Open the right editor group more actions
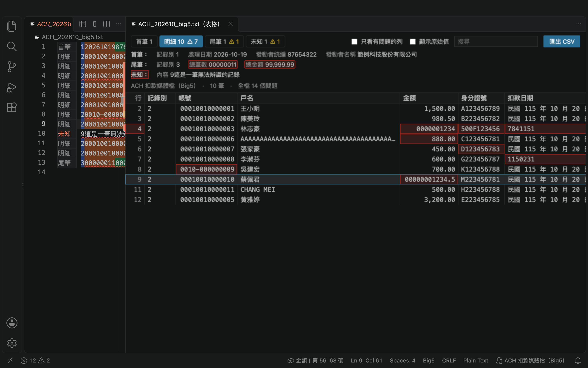Screen dimensions: 588x368 pyautogui.click(x=579, y=24)
